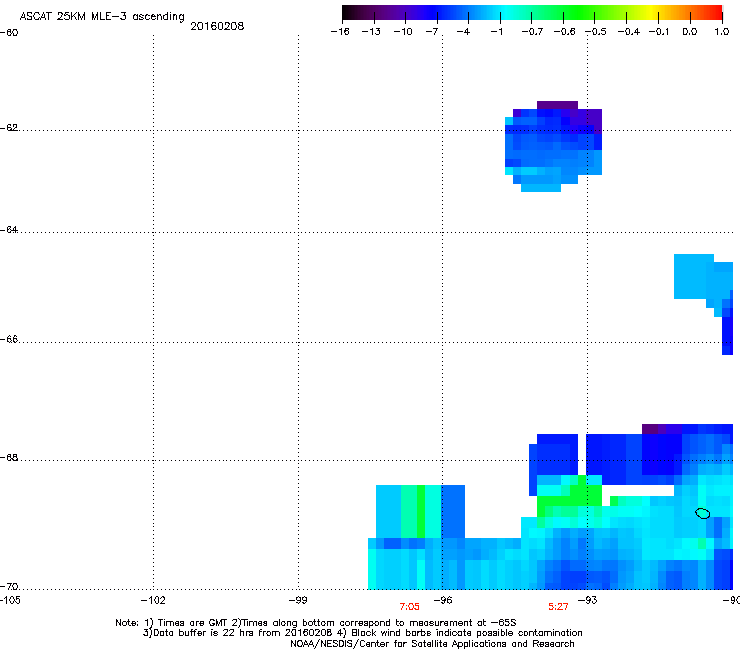Click the -10 colorbar scale value
Screen dimensions: 740x650
pyautogui.click(x=403, y=32)
